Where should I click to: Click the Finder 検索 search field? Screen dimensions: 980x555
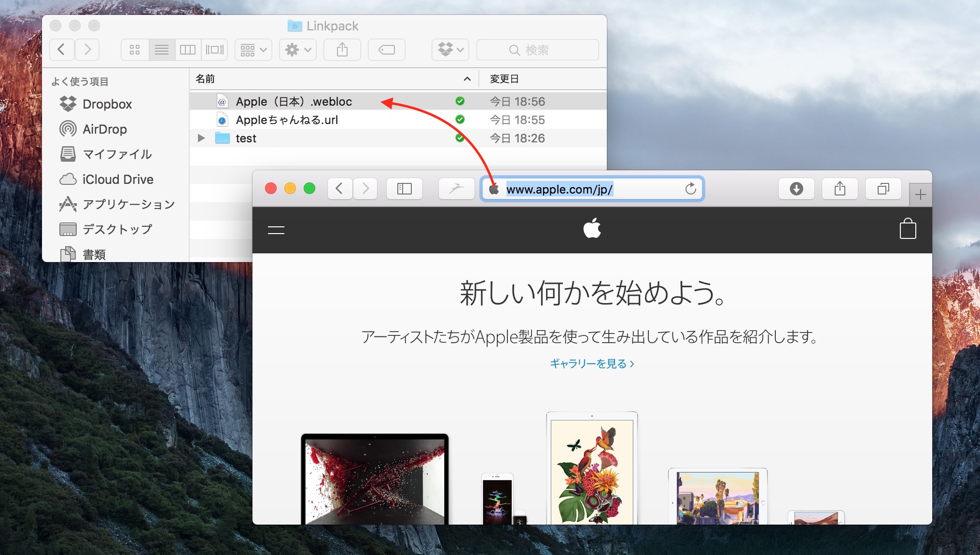pyautogui.click(x=537, y=50)
